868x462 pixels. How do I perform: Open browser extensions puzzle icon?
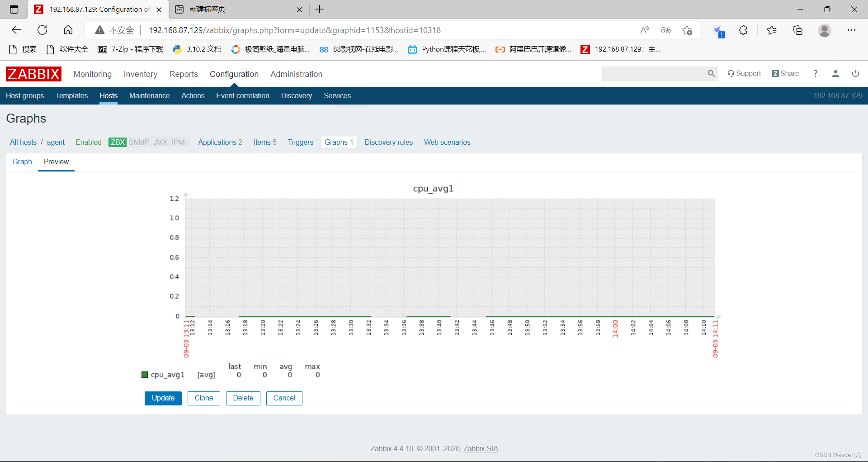pyautogui.click(x=743, y=30)
